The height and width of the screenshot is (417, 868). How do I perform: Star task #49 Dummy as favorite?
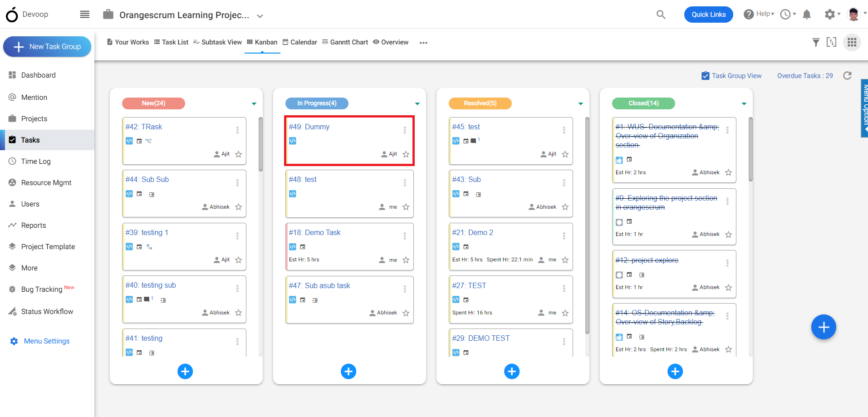(406, 154)
